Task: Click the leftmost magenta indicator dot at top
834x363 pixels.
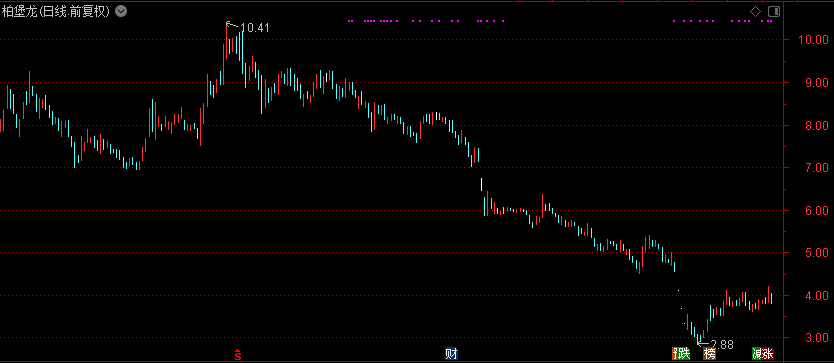Action: (350, 21)
